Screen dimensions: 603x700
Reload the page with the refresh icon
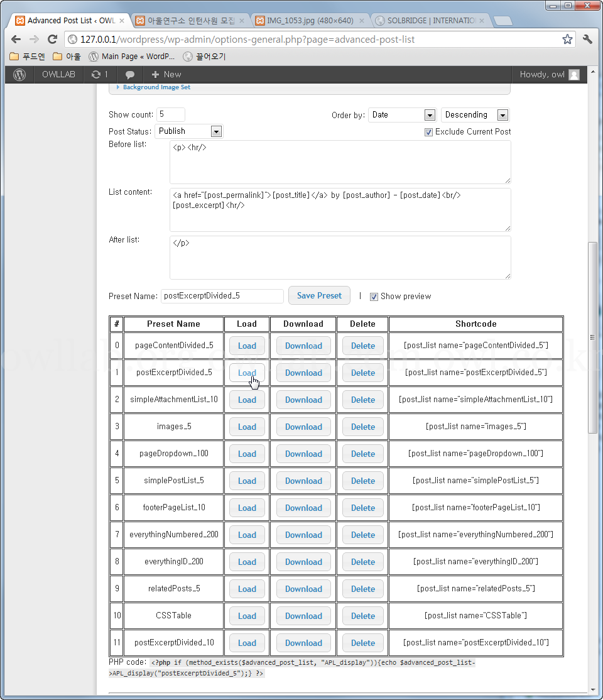click(x=52, y=40)
